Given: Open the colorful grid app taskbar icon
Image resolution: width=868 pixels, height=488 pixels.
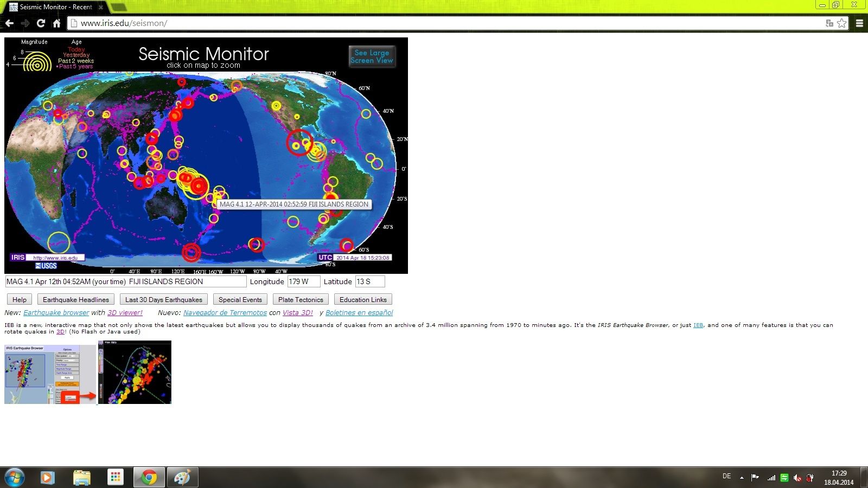Looking at the screenshot, I should coord(115,477).
